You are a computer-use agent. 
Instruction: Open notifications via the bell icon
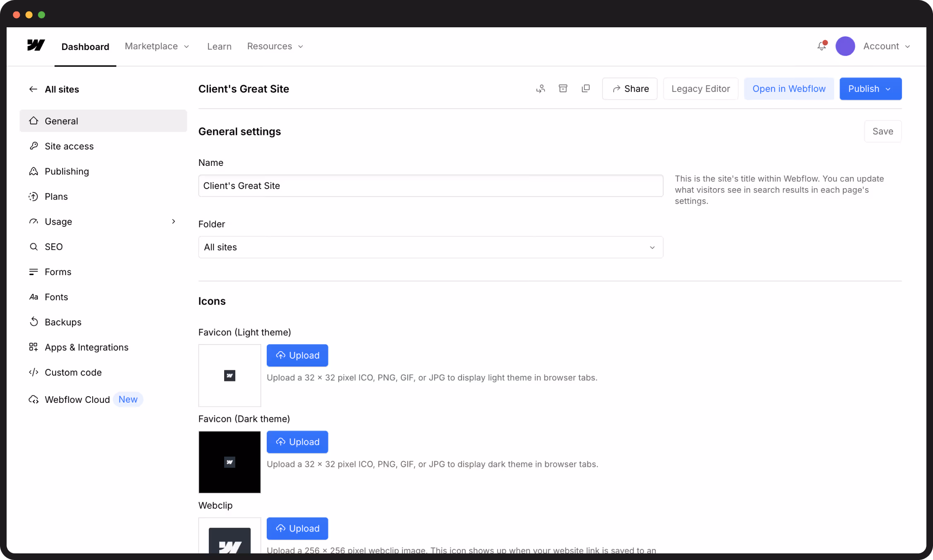click(821, 46)
